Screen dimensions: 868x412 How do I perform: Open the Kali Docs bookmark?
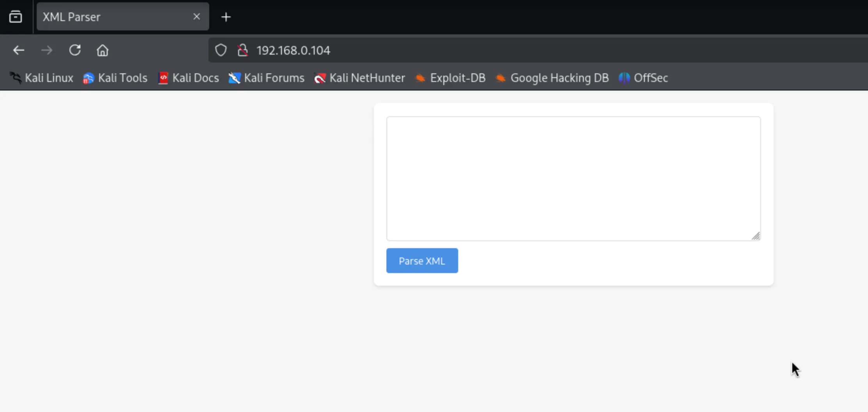tap(189, 78)
